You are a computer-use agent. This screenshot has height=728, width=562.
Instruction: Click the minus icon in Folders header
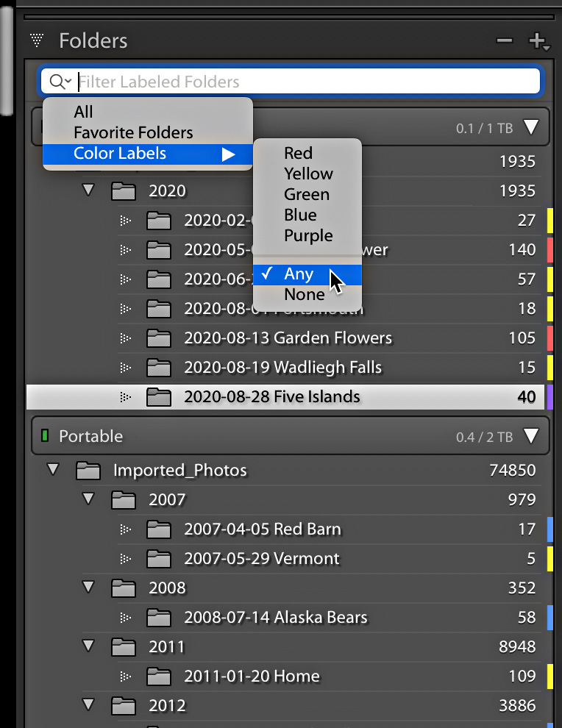505,41
